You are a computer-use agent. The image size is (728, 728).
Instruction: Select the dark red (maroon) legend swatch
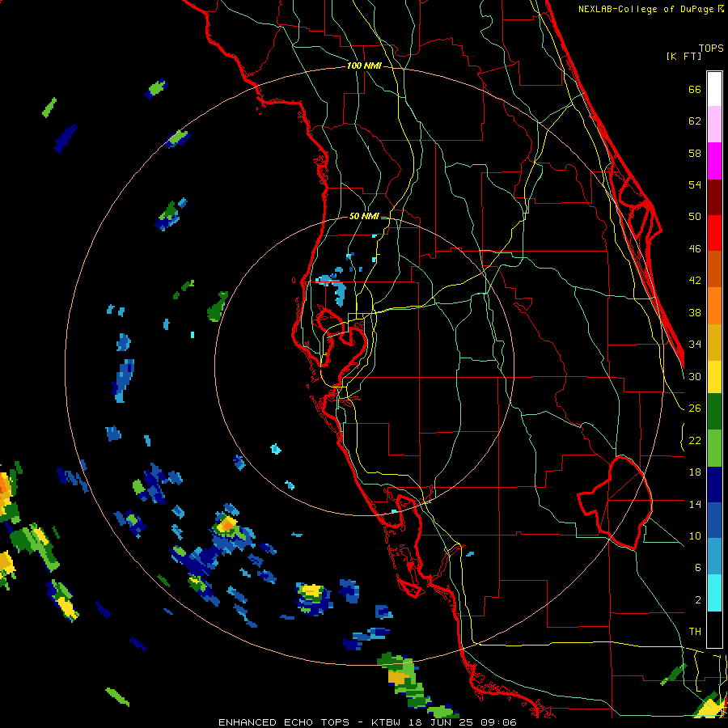coord(714,197)
